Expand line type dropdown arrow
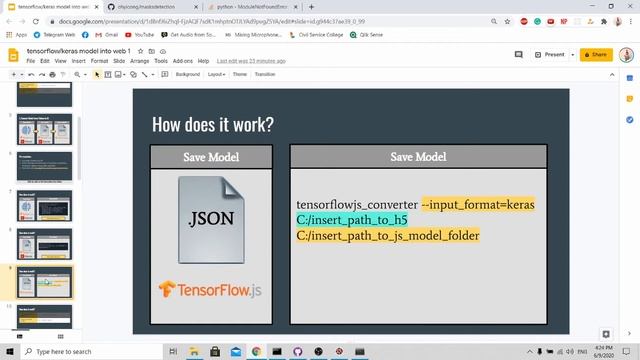This screenshot has height=360, width=640. pyautogui.click(x=153, y=74)
